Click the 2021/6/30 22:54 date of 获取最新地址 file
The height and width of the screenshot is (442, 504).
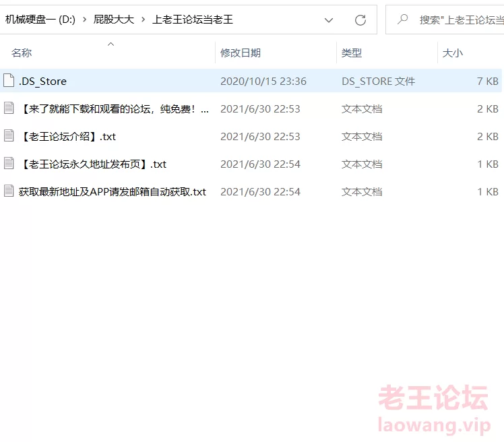click(260, 192)
